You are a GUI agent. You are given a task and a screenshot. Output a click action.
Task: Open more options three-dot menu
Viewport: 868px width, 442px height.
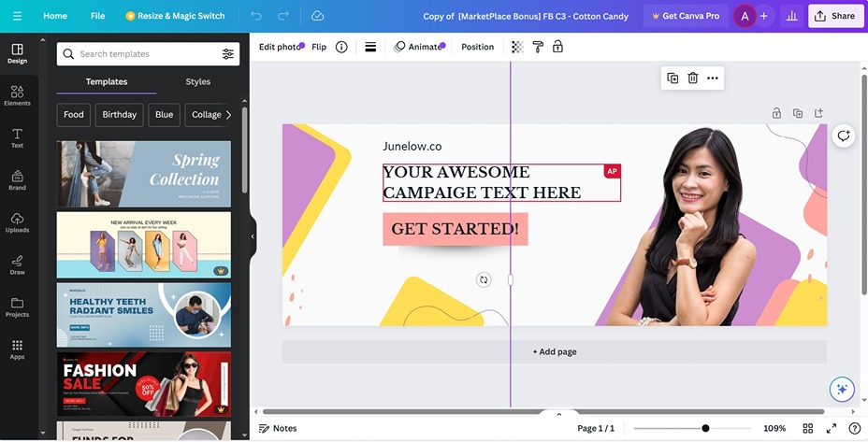point(713,78)
